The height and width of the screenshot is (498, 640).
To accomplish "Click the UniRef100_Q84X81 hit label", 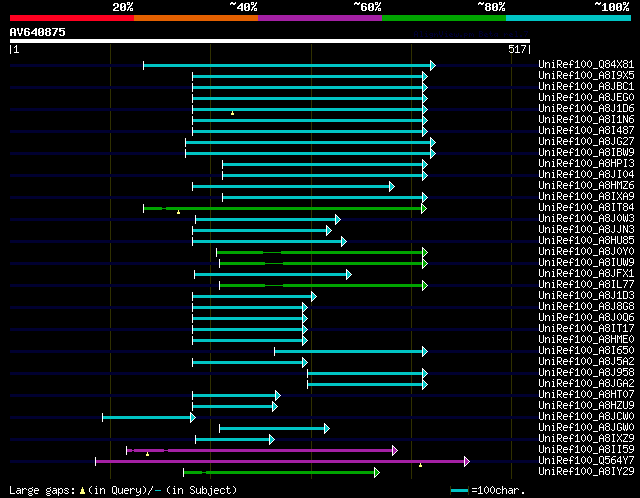I will point(586,64).
